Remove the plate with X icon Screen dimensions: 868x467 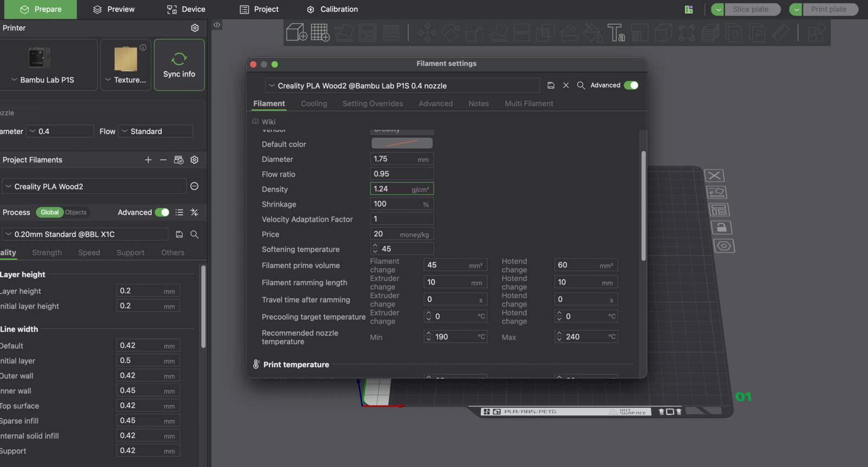click(x=714, y=175)
